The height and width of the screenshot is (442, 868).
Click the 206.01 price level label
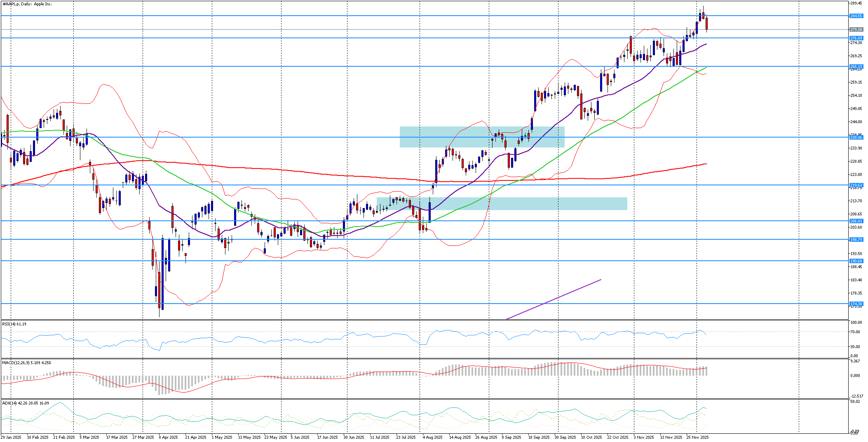pos(856,221)
